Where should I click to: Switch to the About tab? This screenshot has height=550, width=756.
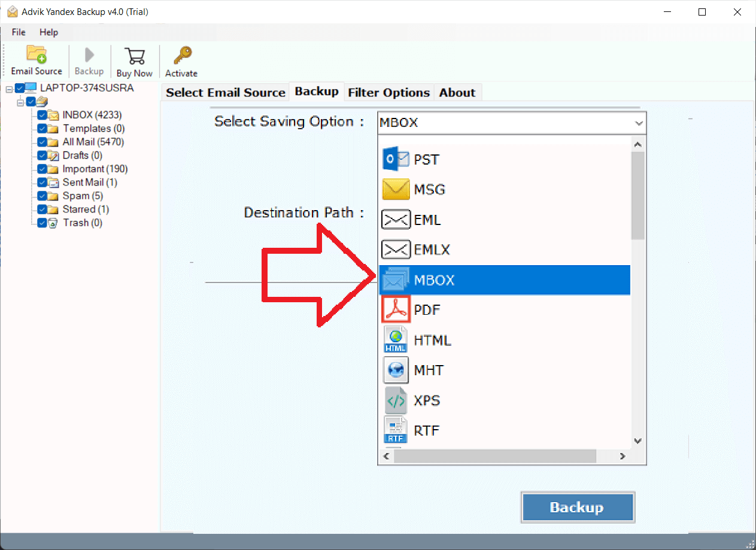click(457, 93)
